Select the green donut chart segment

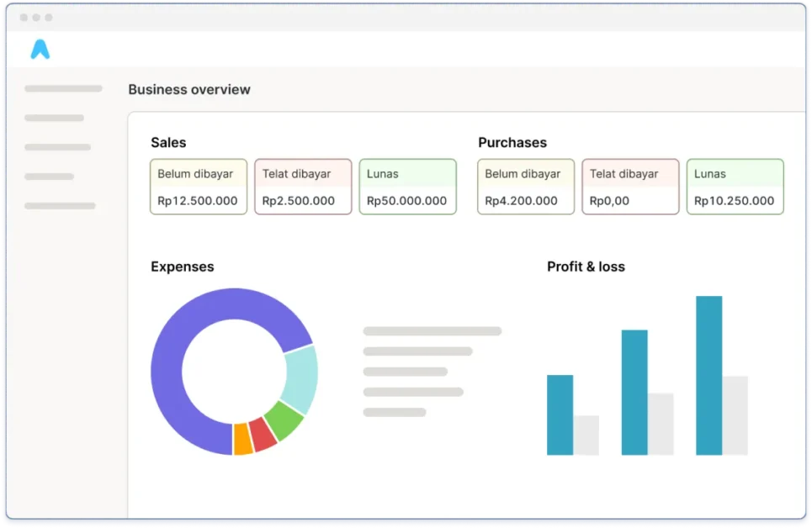click(283, 420)
